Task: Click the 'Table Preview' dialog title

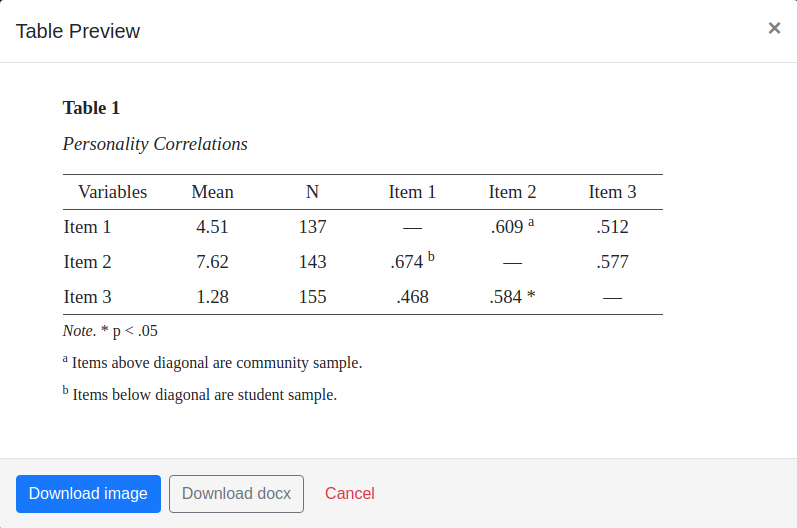Action: click(x=78, y=31)
